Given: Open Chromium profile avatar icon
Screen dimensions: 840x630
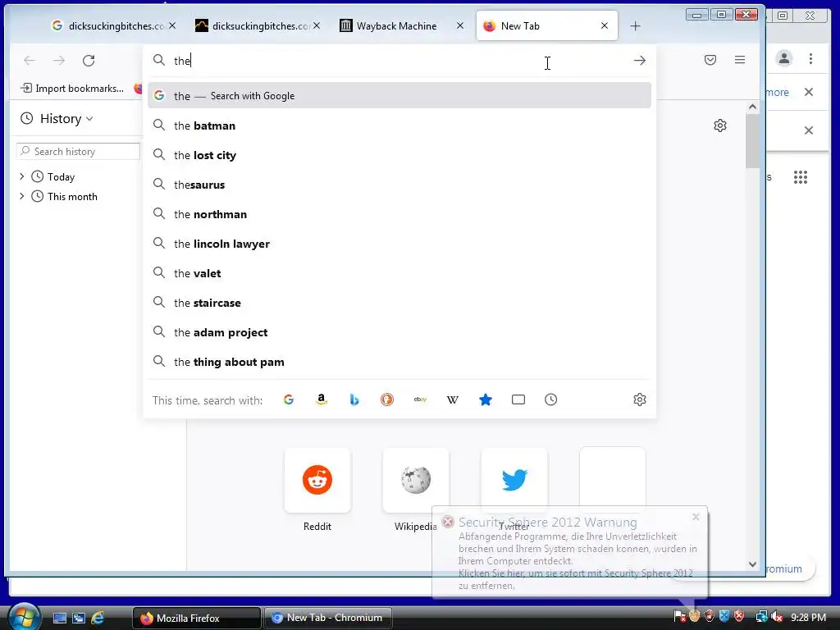Looking at the screenshot, I should [x=783, y=58].
